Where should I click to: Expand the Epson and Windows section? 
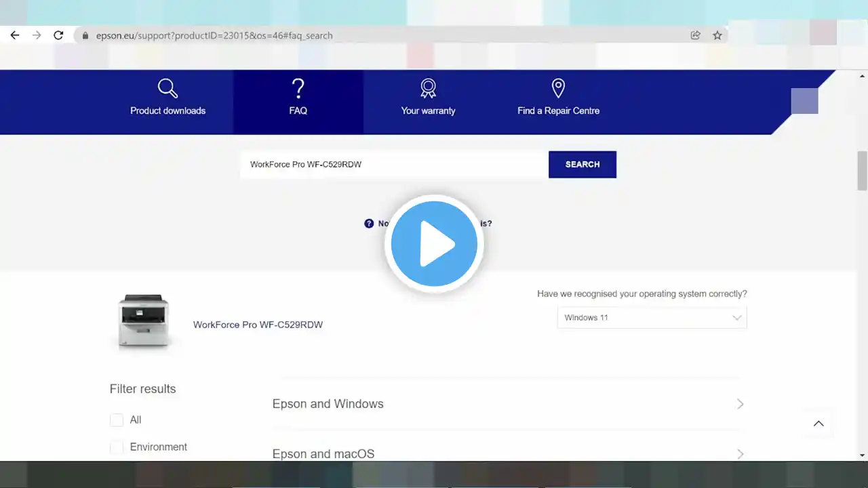click(507, 404)
